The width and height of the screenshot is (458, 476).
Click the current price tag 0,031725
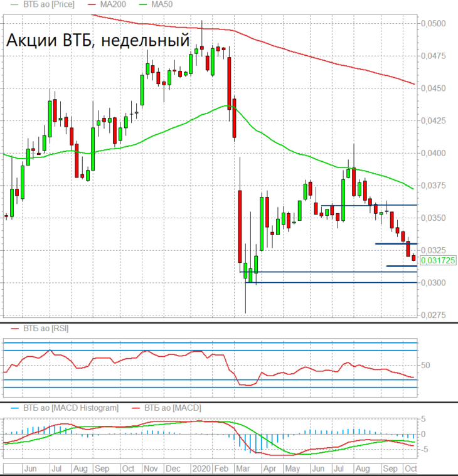(438, 260)
